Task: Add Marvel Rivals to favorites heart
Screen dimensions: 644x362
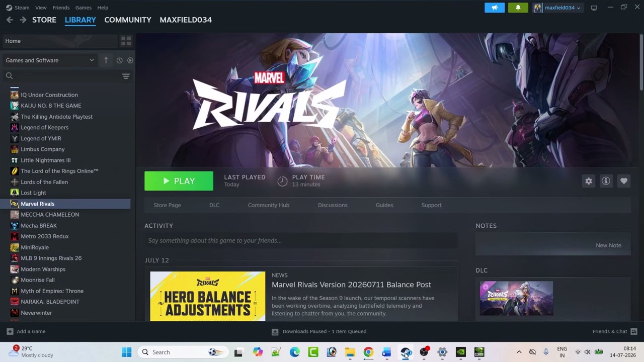Action: pyautogui.click(x=624, y=181)
